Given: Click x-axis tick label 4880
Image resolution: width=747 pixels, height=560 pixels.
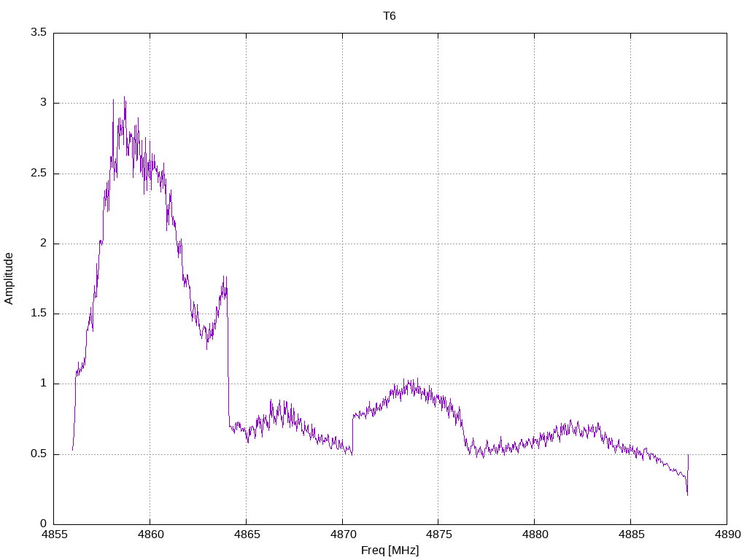Looking at the screenshot, I should (535, 534).
